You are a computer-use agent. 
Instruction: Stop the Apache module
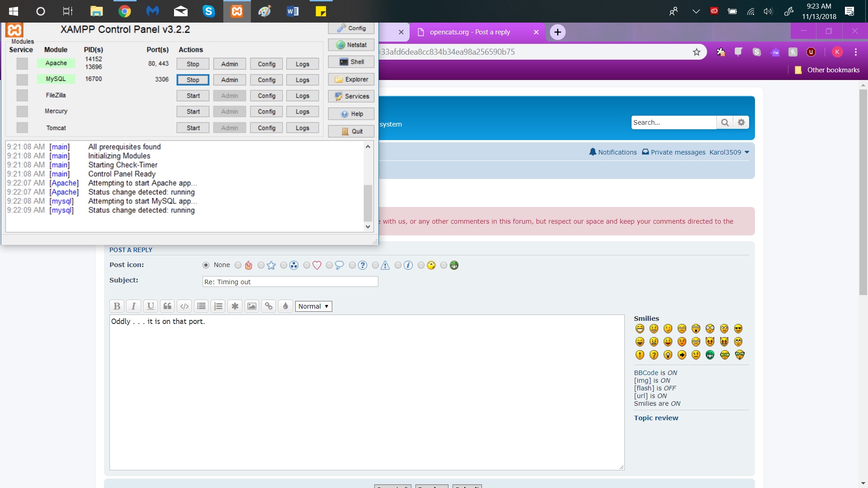tap(193, 64)
